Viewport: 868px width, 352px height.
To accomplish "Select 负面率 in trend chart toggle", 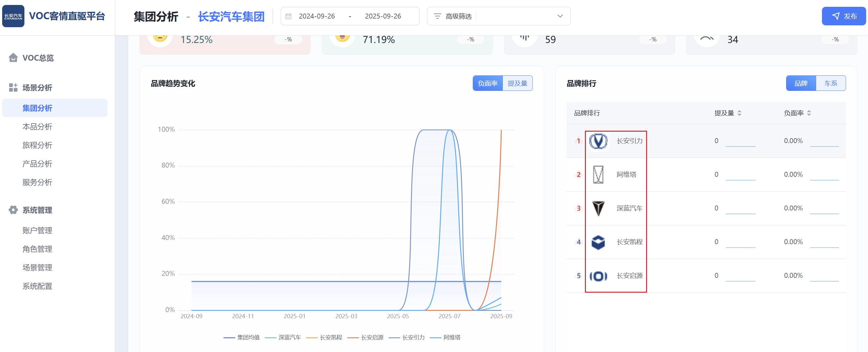I will (488, 83).
